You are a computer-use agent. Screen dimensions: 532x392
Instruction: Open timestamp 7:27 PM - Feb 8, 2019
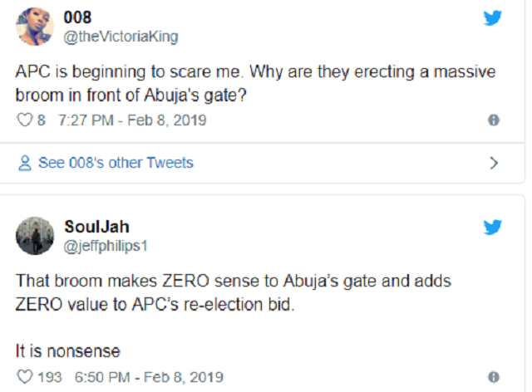click(133, 120)
